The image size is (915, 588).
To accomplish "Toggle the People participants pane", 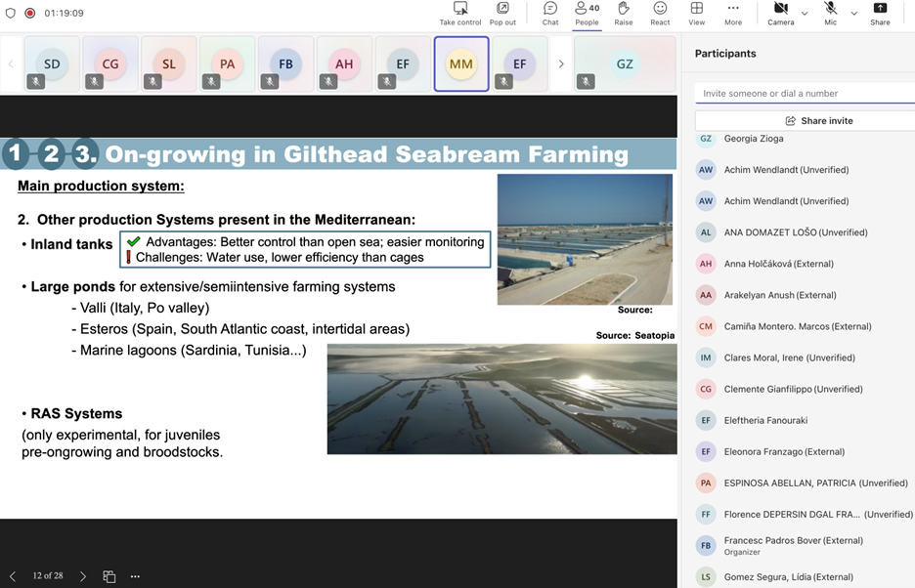I will click(587, 13).
